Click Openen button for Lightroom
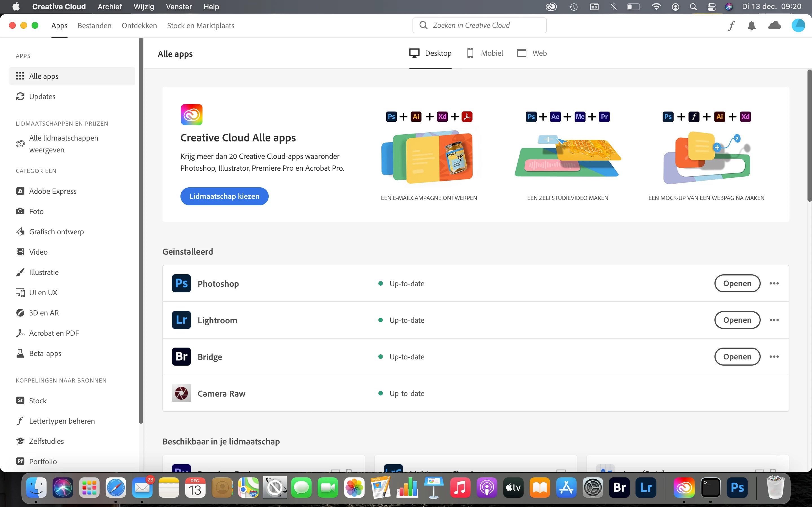This screenshot has height=507, width=812. [x=737, y=320]
